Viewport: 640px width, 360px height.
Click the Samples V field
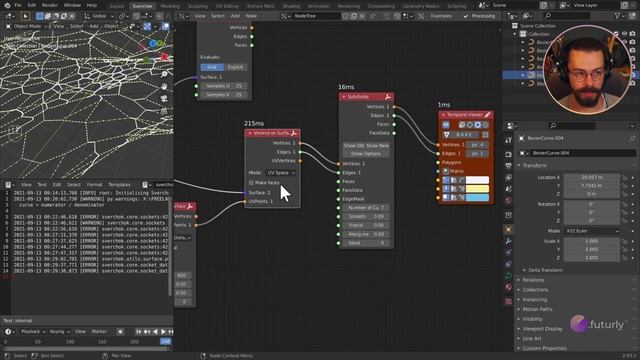click(x=224, y=95)
